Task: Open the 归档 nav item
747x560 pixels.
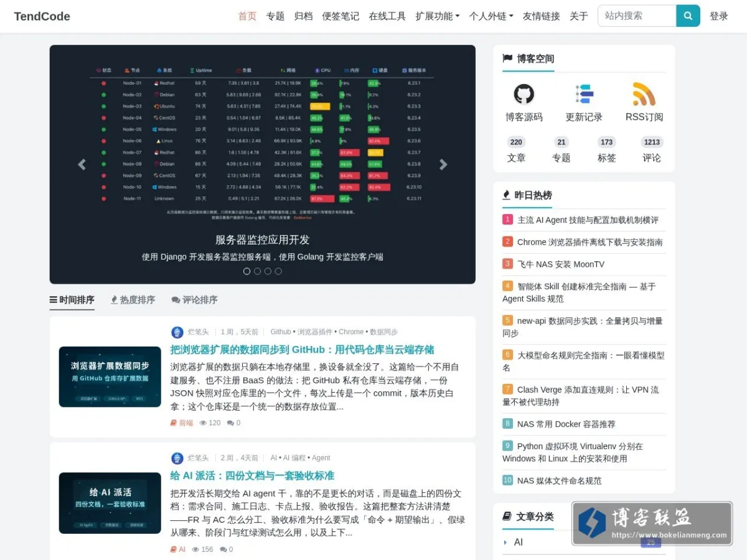Action: [303, 16]
